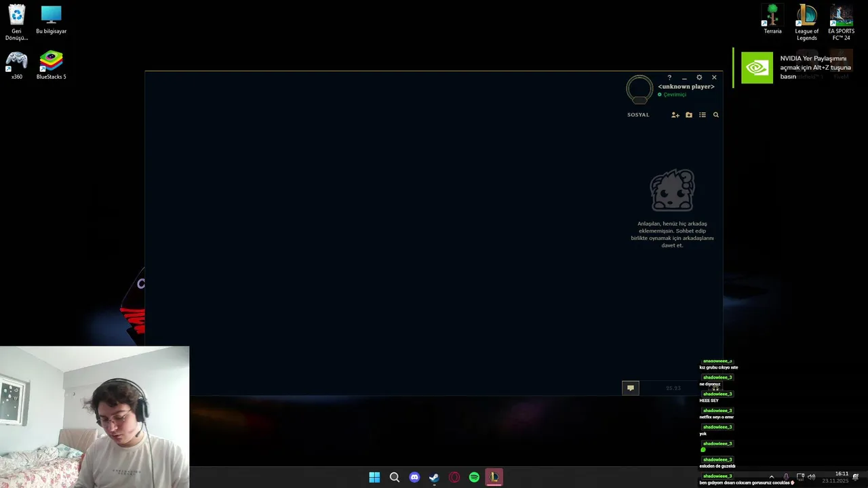Click the SOSYAL panel header
Viewport: 868px width, 488px height.
pyautogui.click(x=638, y=115)
